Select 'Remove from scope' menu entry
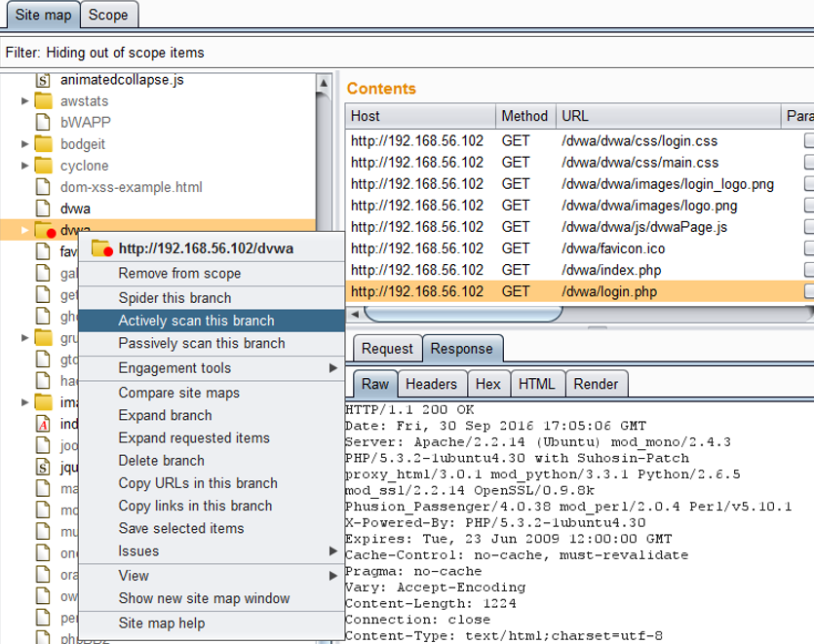This screenshot has width=814, height=644. (x=212, y=274)
